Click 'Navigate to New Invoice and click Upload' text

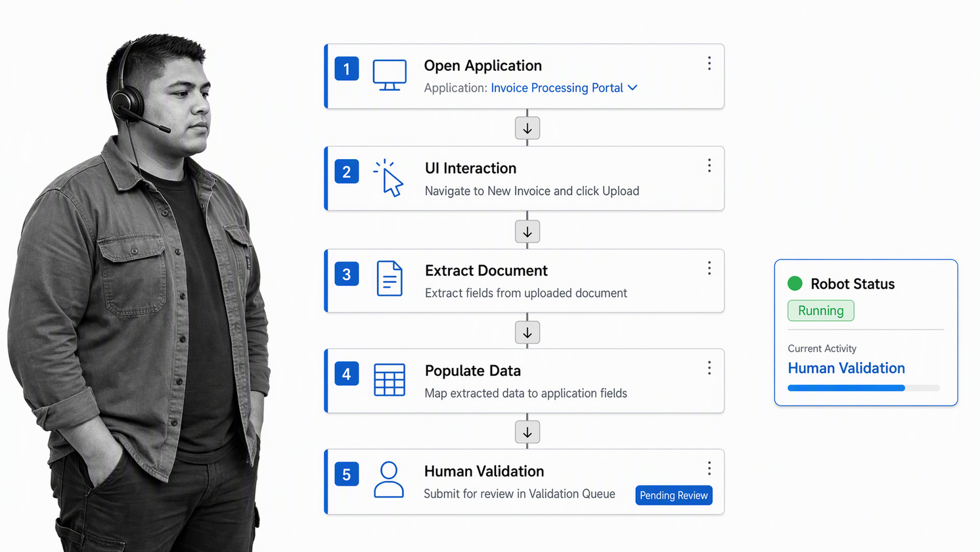[532, 191]
